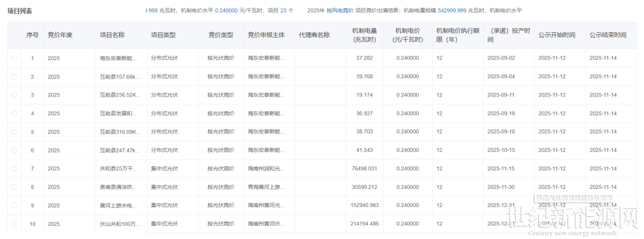Select the radio button for row 3
Screen dimensions: 644x239
[x=14, y=95]
